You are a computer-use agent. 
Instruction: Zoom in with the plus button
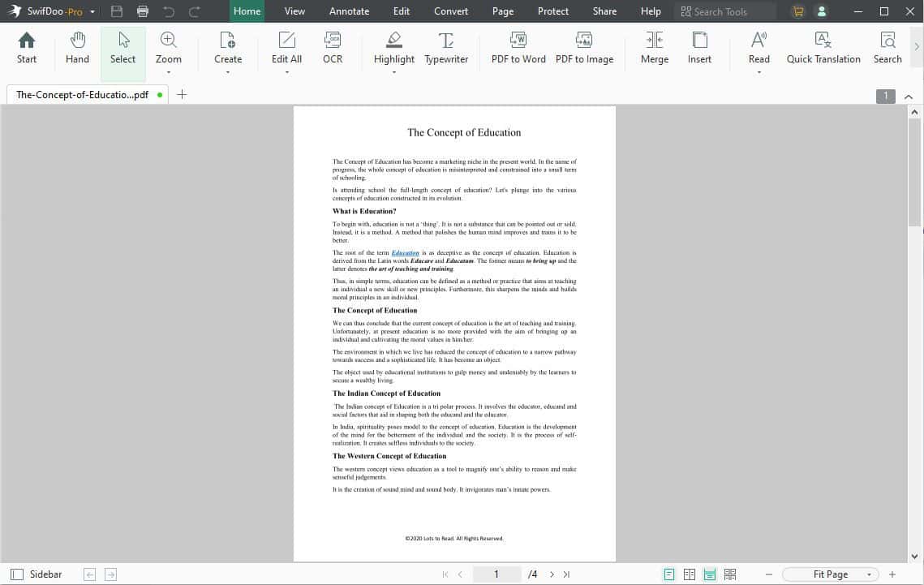(892, 574)
